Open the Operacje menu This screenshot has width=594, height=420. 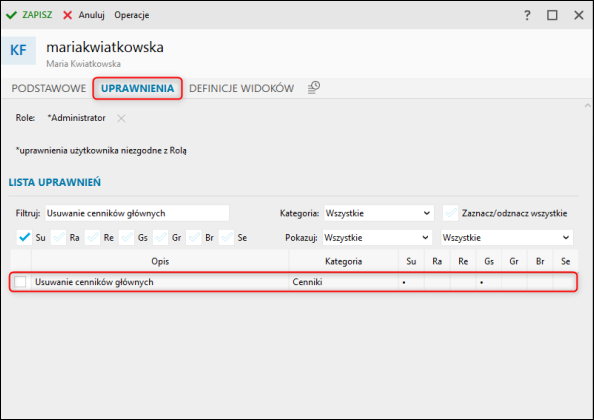pos(132,15)
